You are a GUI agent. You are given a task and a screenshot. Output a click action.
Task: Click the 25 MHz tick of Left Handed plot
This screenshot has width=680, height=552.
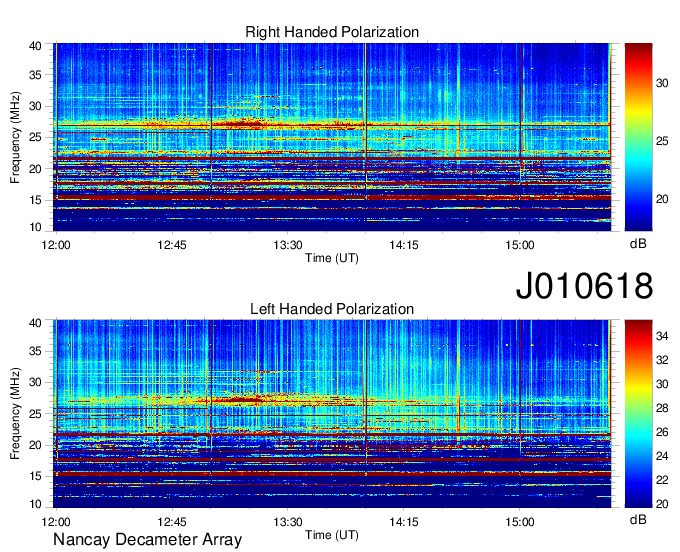(35, 414)
